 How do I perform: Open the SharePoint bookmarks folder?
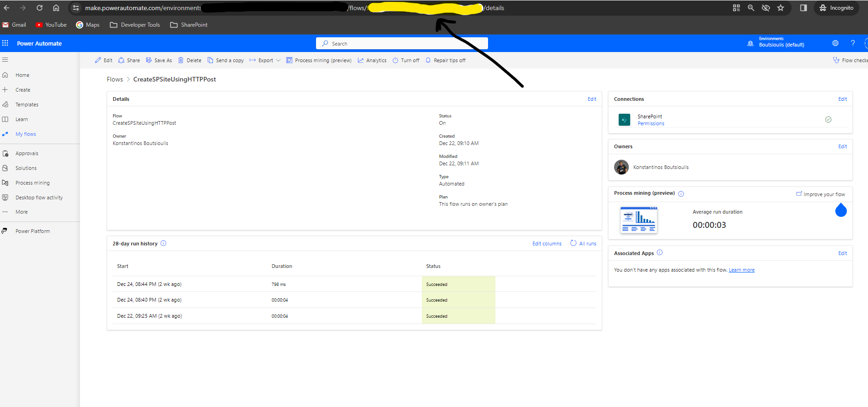(189, 25)
